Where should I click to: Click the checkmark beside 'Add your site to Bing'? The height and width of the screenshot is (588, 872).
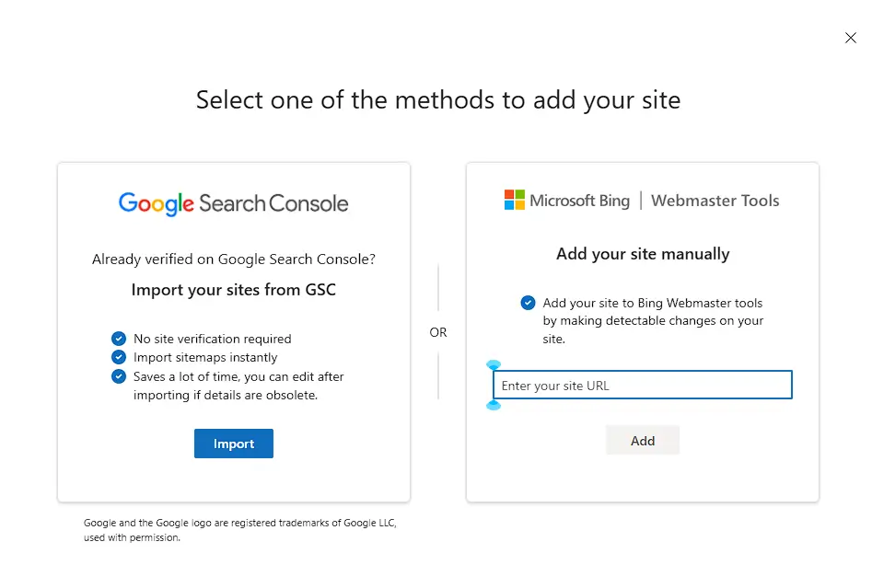click(x=528, y=302)
